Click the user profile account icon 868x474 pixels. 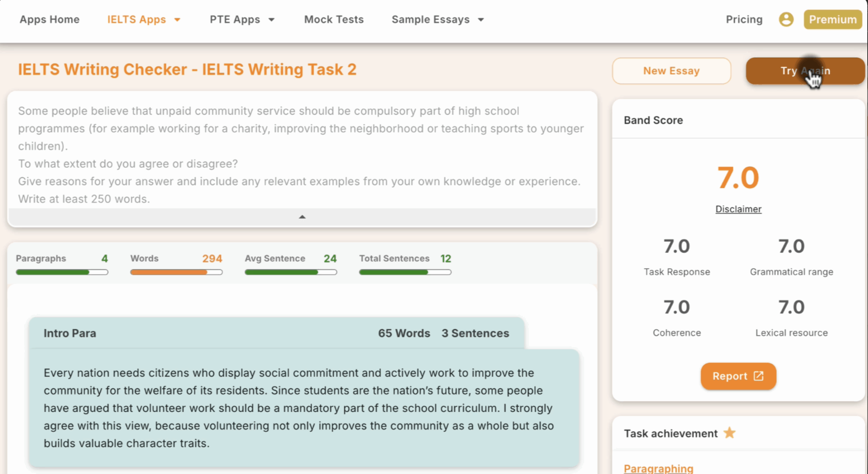[x=786, y=19]
